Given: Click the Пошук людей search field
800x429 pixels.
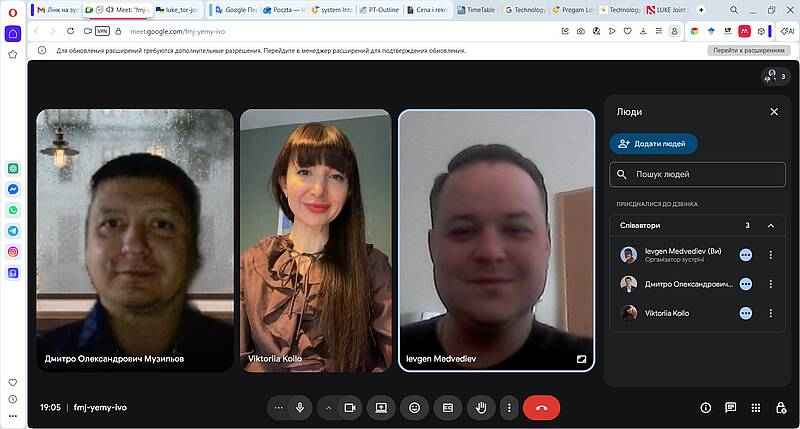Looking at the screenshot, I should pos(698,174).
